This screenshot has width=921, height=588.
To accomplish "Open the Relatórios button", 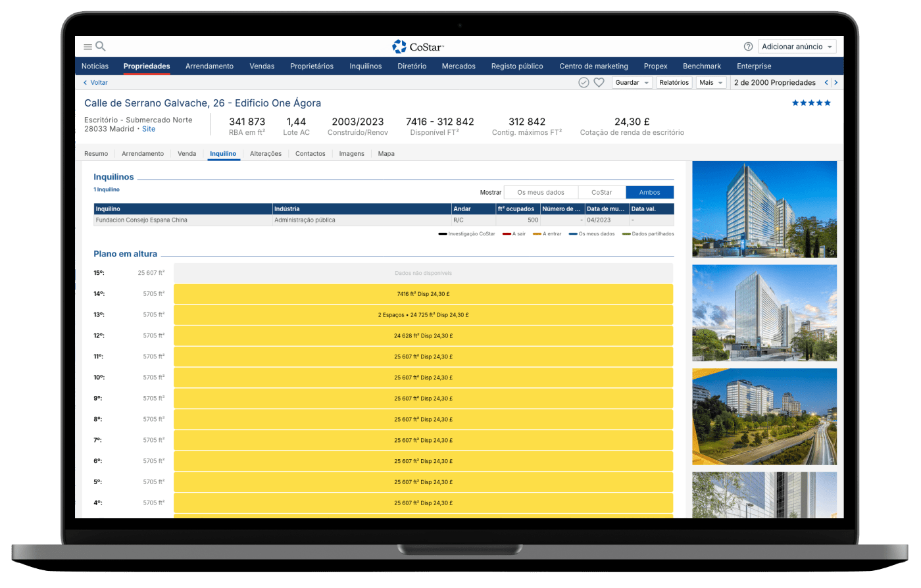I will pos(674,83).
